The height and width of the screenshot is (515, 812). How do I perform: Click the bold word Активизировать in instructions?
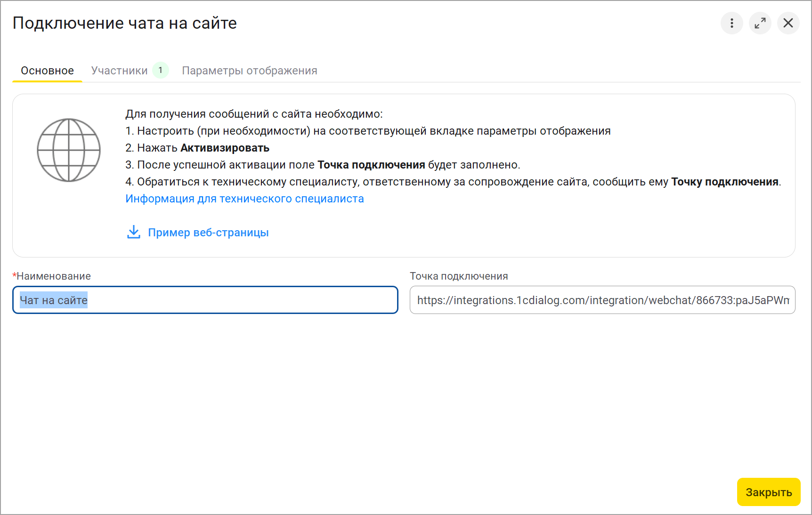pyautogui.click(x=225, y=148)
